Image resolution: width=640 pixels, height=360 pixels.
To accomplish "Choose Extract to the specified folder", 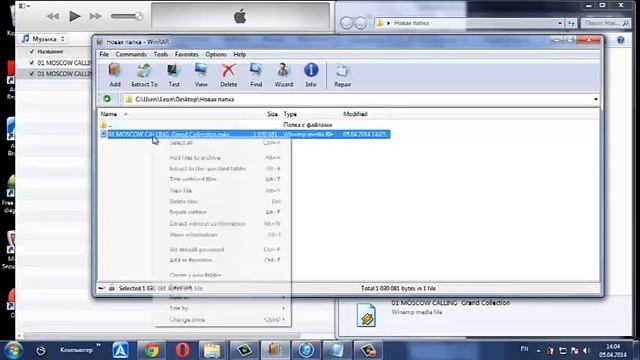I will point(223,169).
